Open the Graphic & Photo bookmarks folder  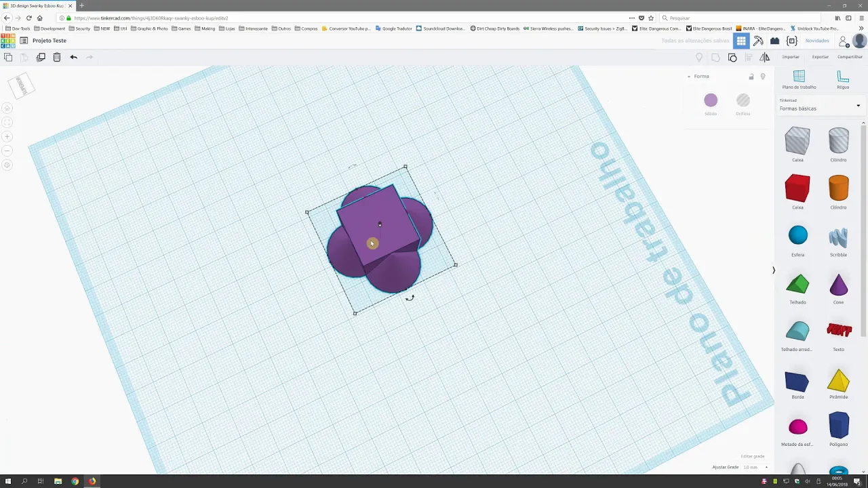tap(149, 28)
